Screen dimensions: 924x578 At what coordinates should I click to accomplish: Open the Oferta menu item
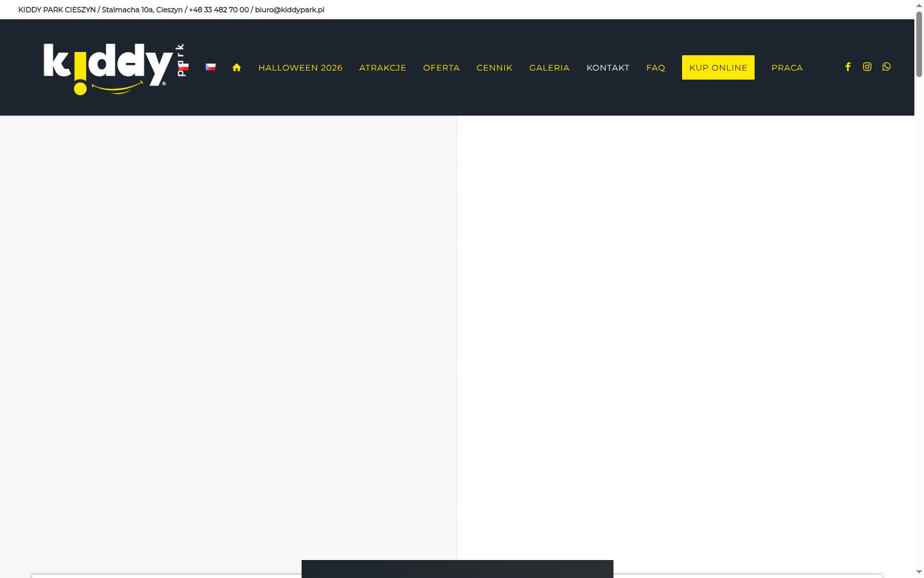[441, 67]
